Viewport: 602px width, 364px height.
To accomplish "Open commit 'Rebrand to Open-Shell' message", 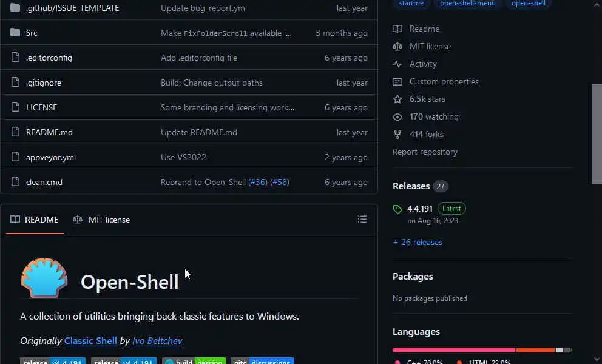I will coord(203,183).
